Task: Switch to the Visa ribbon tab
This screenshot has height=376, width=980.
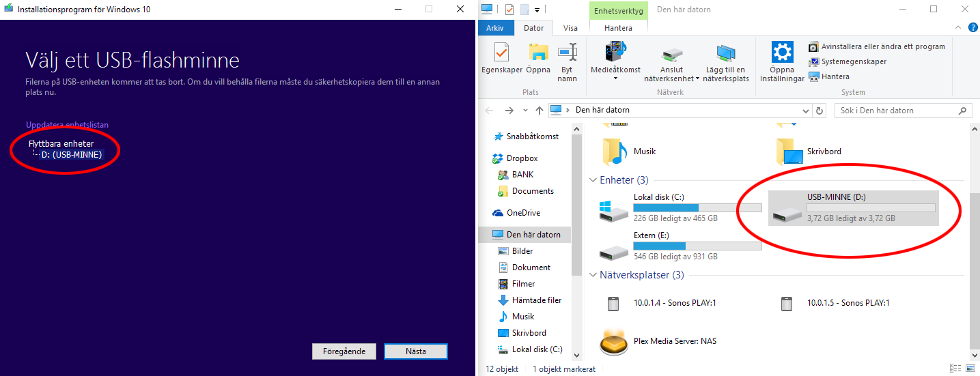Action: [x=570, y=28]
